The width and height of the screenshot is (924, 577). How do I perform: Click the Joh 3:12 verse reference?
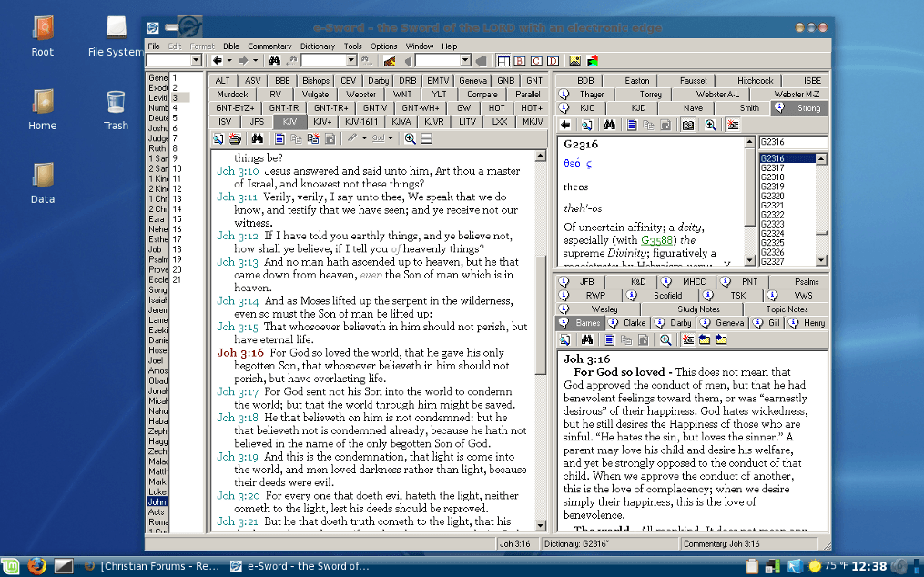point(238,236)
